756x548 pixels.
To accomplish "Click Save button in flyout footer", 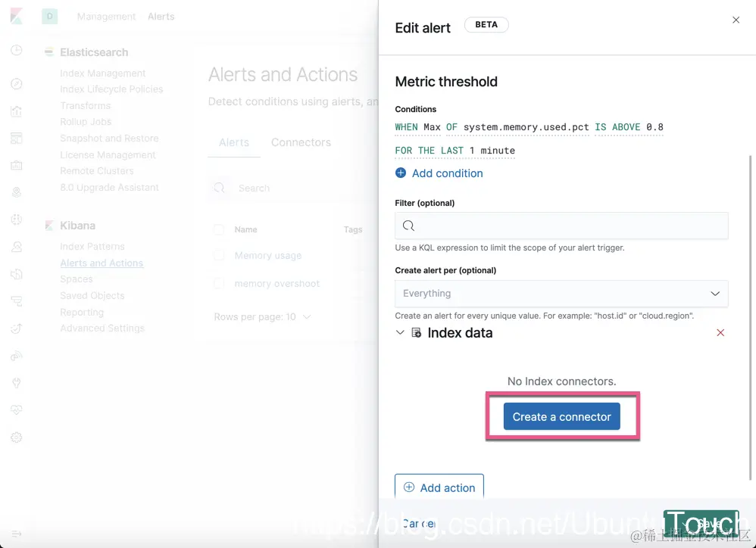I will coord(701,524).
